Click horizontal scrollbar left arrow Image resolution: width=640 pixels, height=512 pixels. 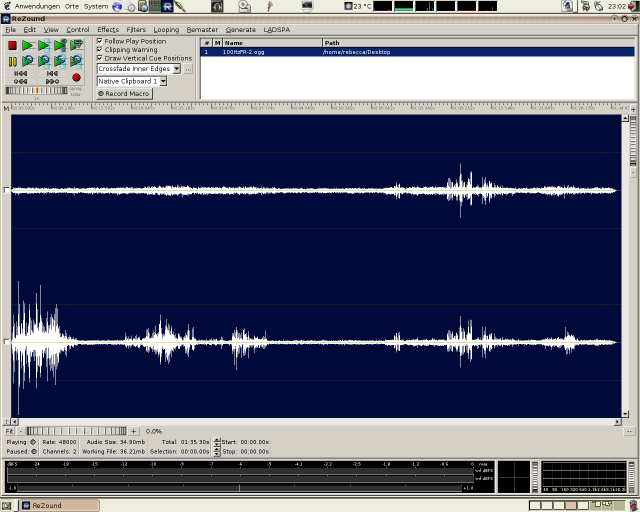(15, 421)
